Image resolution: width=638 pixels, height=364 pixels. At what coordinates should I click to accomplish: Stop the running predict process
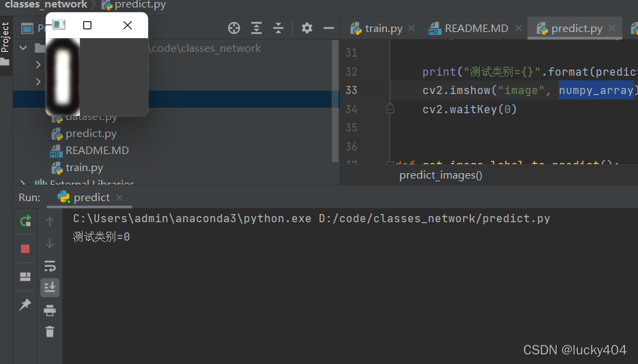[25, 249]
